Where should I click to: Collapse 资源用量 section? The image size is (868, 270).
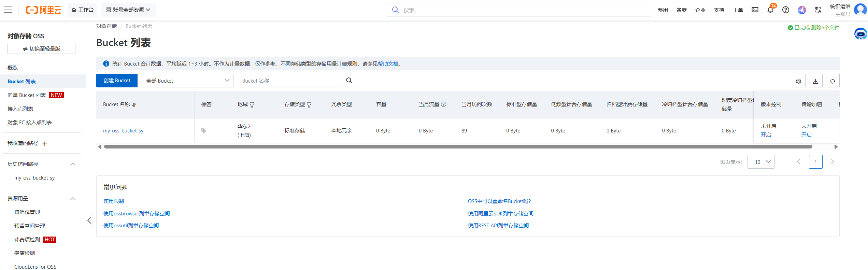[x=73, y=199]
